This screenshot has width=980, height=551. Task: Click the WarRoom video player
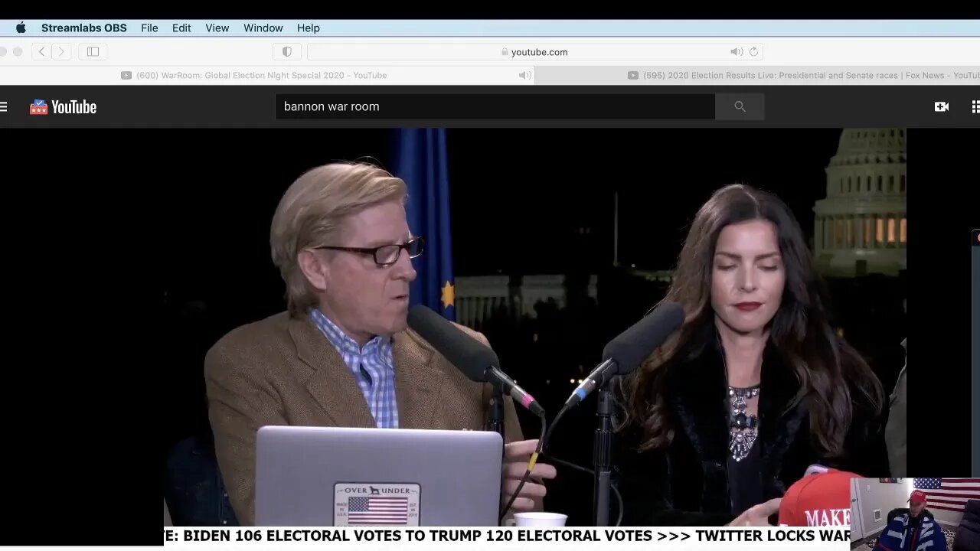(x=534, y=328)
